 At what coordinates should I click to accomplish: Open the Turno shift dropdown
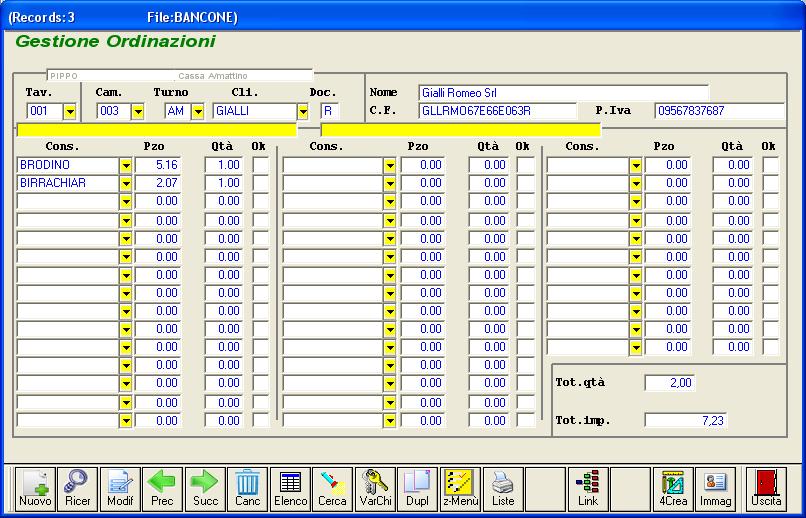click(197, 112)
